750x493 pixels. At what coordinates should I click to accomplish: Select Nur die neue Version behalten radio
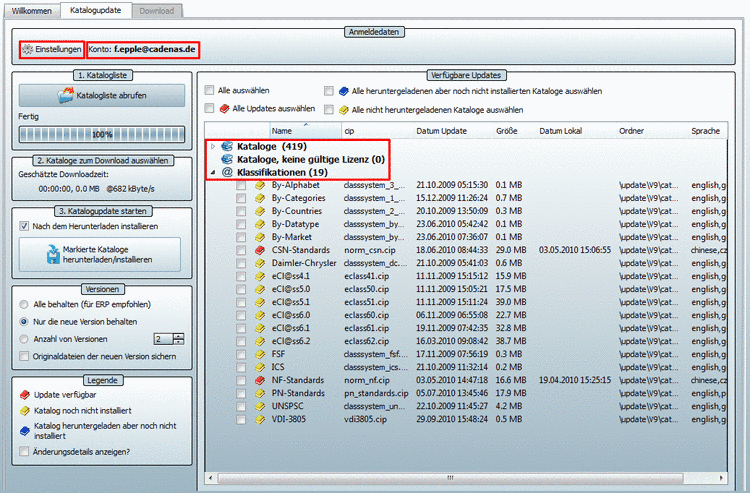click(x=23, y=322)
